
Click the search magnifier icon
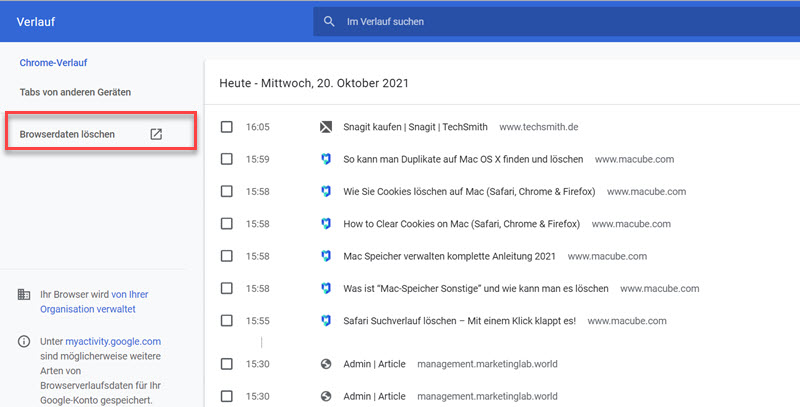pos(329,21)
